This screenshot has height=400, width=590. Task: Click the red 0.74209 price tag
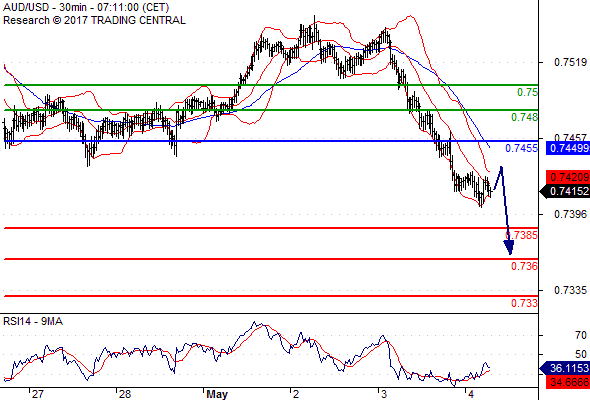(568, 177)
